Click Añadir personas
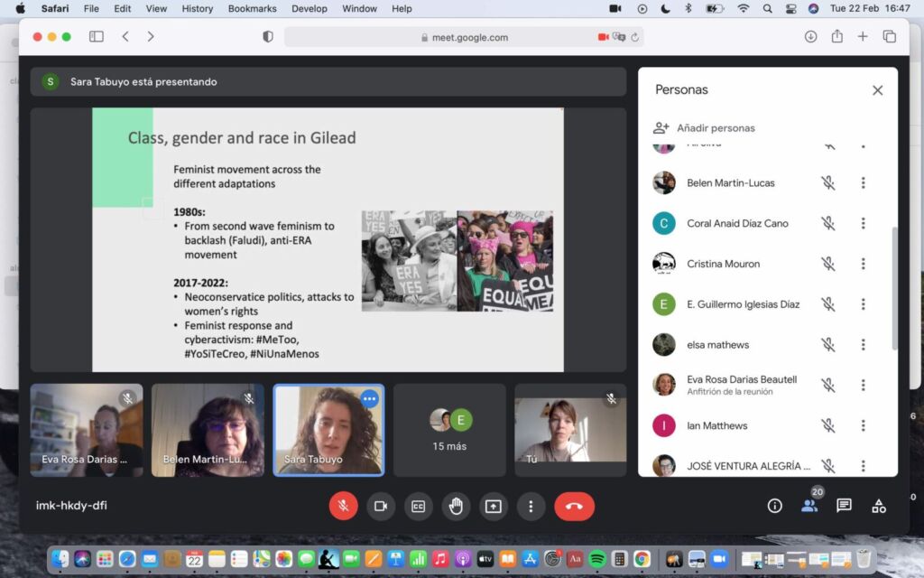924x578 pixels. pyautogui.click(x=716, y=128)
